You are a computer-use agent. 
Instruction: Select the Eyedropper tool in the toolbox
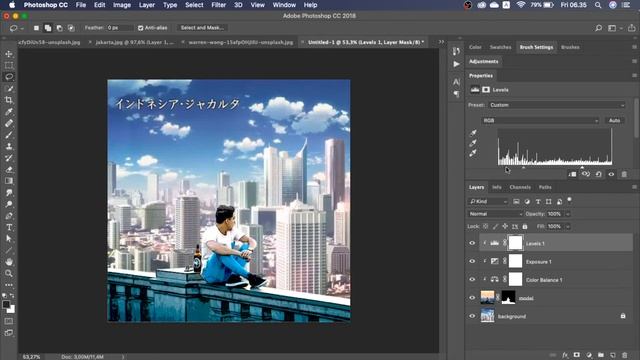(x=9, y=111)
